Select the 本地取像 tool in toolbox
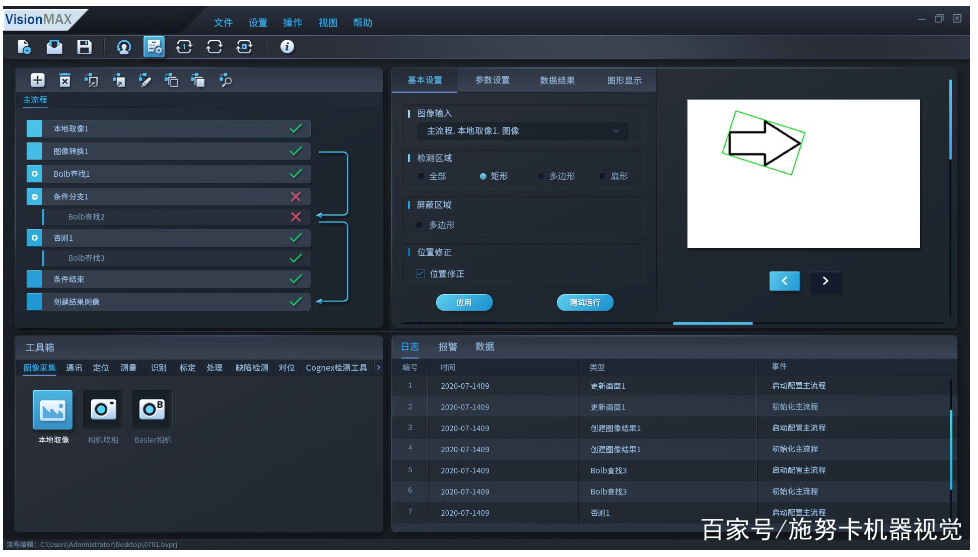The image size is (978, 557). pos(52,410)
